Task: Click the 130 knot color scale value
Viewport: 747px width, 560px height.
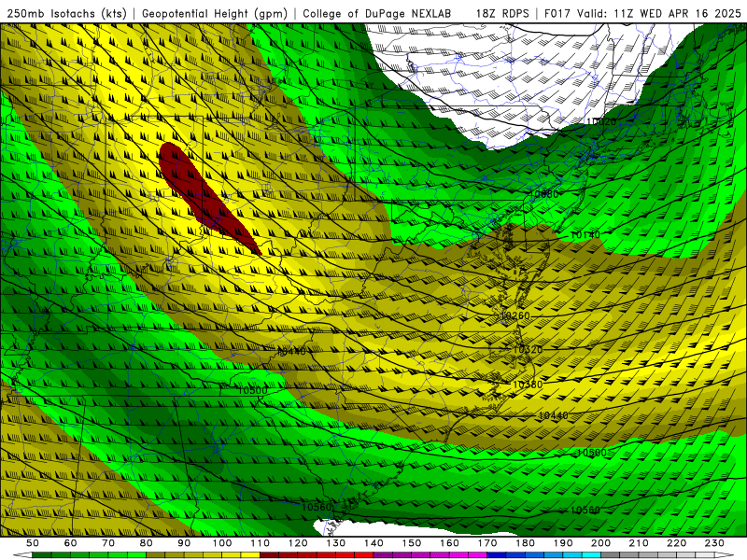Action: [x=336, y=543]
